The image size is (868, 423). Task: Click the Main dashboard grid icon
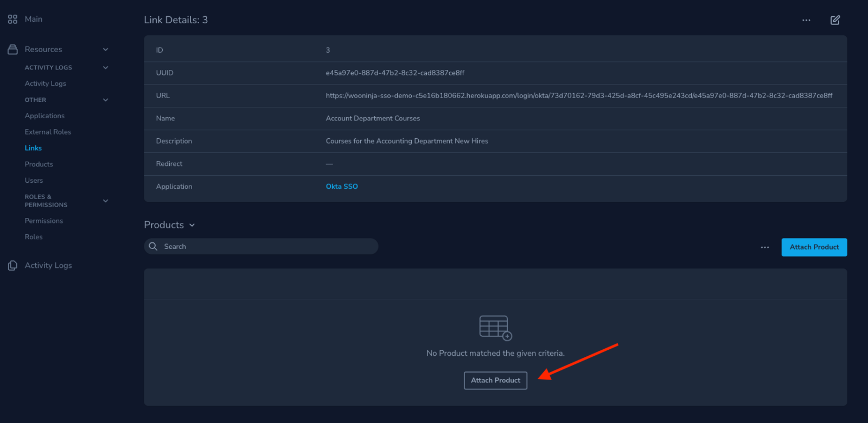tap(12, 19)
